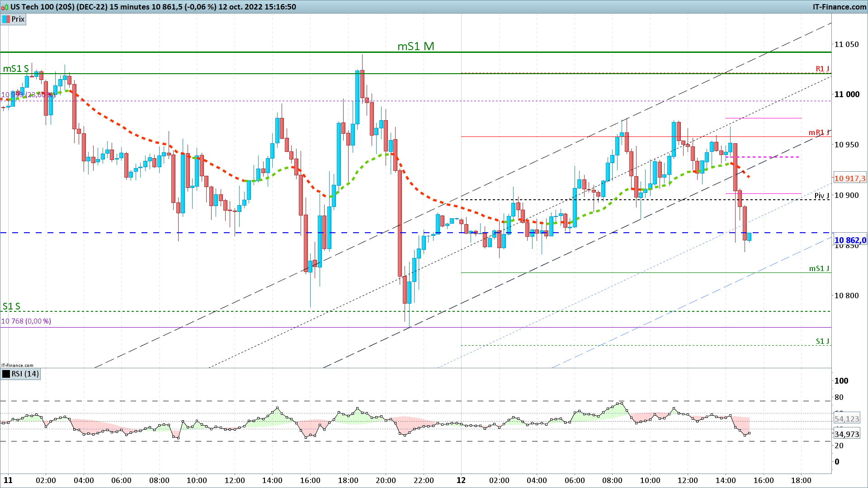Click the R1 J resistance label

pyautogui.click(x=822, y=69)
